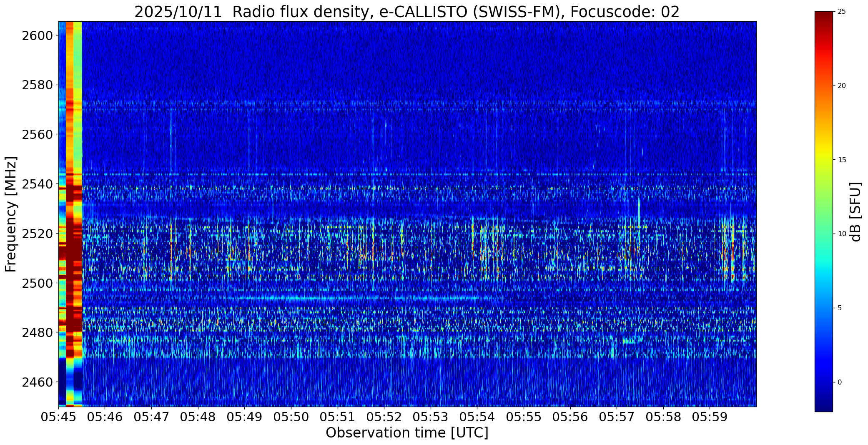Viewport: 868px width, 445px height.
Task: Click the 05:46 time tick label
Action: coord(105,417)
